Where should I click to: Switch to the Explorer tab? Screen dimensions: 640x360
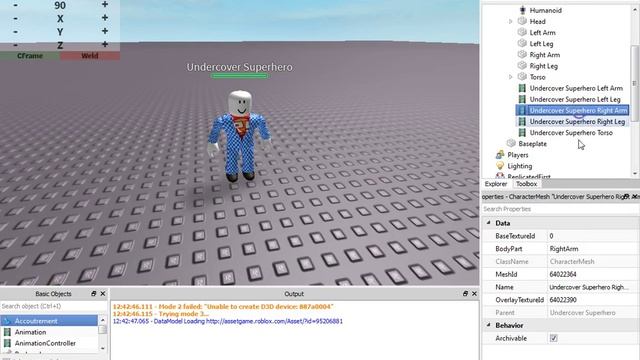[x=496, y=184]
